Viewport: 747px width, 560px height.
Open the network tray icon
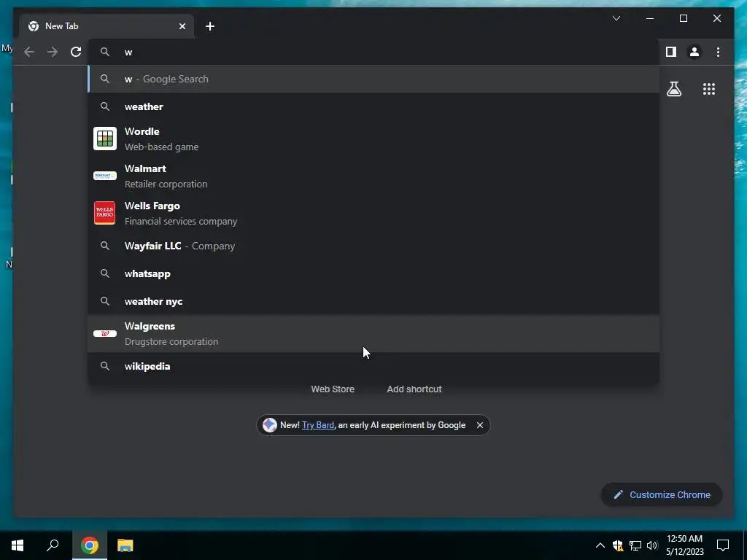click(635, 545)
